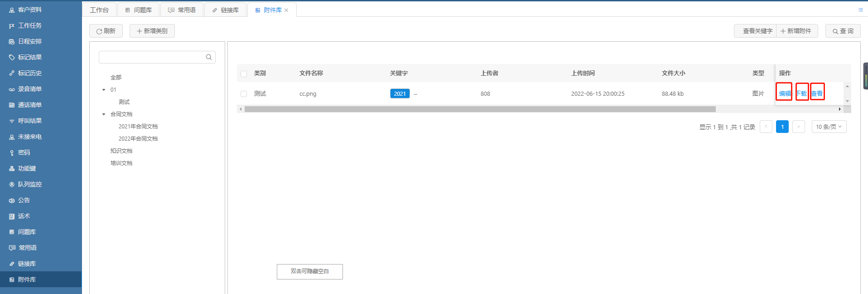
Task: Check the cc.png row checkbox
Action: (244, 94)
